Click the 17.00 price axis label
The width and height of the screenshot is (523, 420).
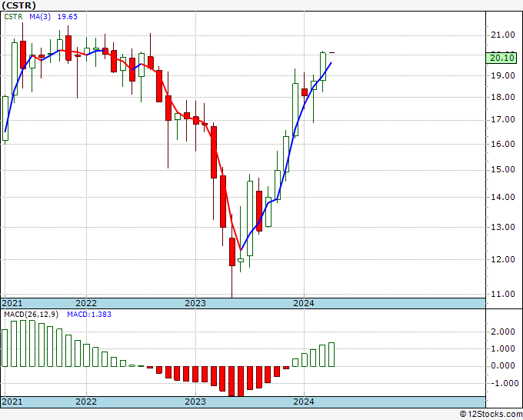(502, 119)
